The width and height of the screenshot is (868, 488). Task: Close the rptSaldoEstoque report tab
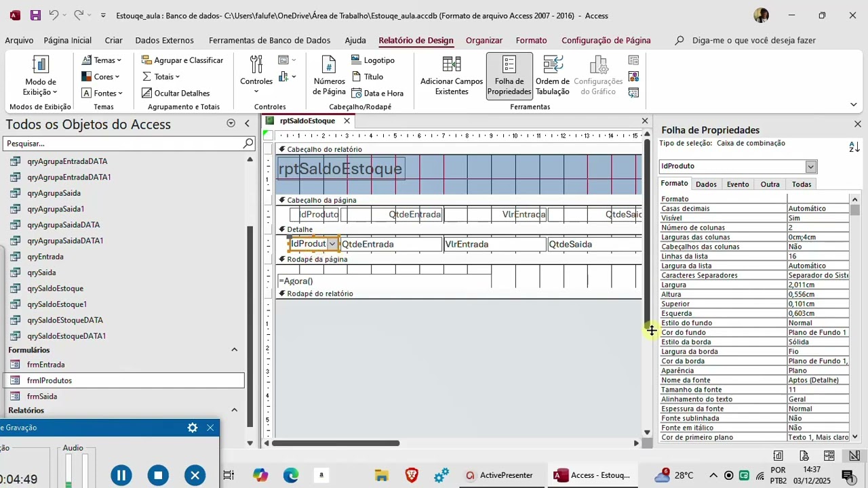[347, 121]
